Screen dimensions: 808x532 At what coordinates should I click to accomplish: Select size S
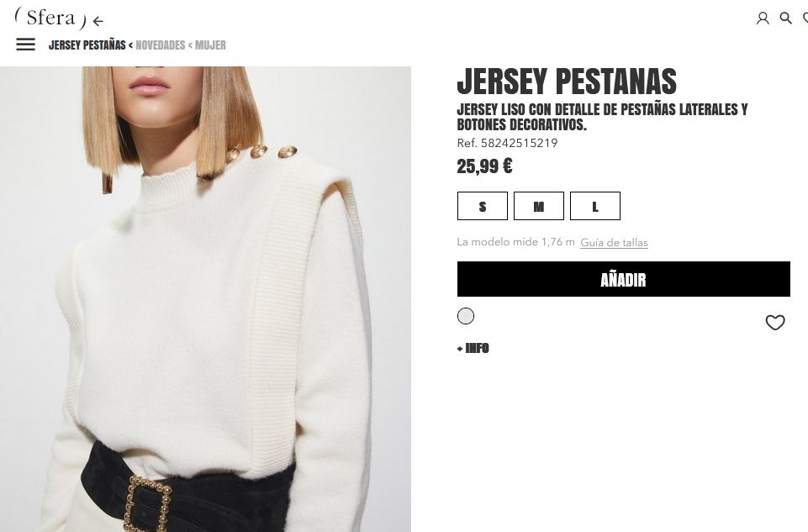click(483, 206)
